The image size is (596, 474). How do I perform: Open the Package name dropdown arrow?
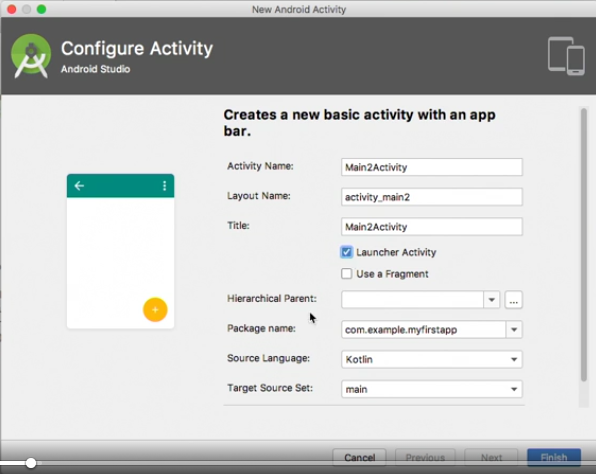(514, 330)
